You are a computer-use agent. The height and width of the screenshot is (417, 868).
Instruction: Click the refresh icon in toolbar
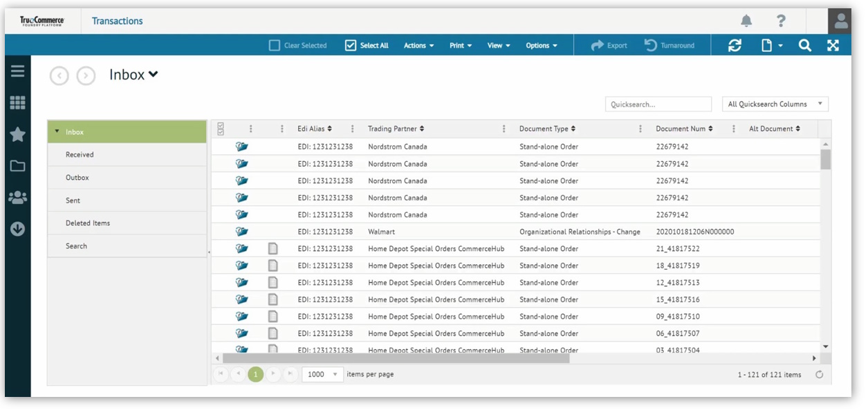pos(735,46)
